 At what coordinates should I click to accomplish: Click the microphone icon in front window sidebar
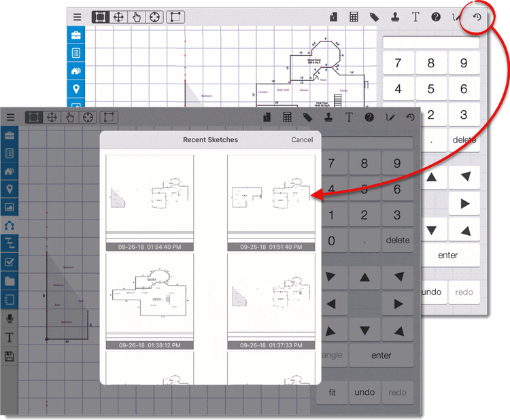click(10, 319)
